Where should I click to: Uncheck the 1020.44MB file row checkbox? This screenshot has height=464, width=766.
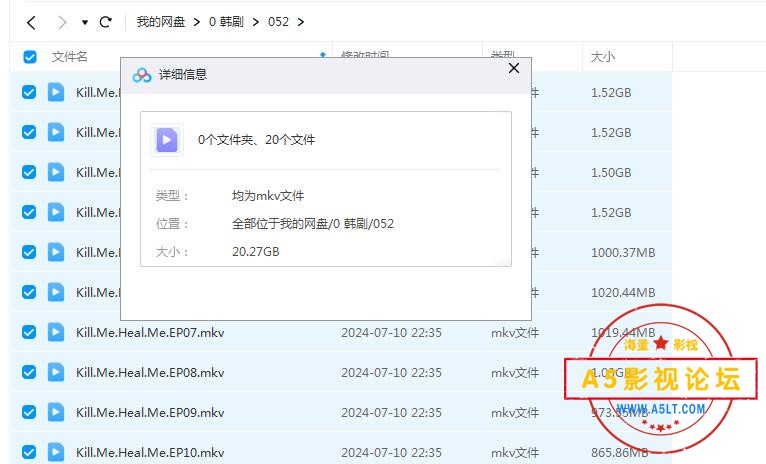click(x=29, y=293)
